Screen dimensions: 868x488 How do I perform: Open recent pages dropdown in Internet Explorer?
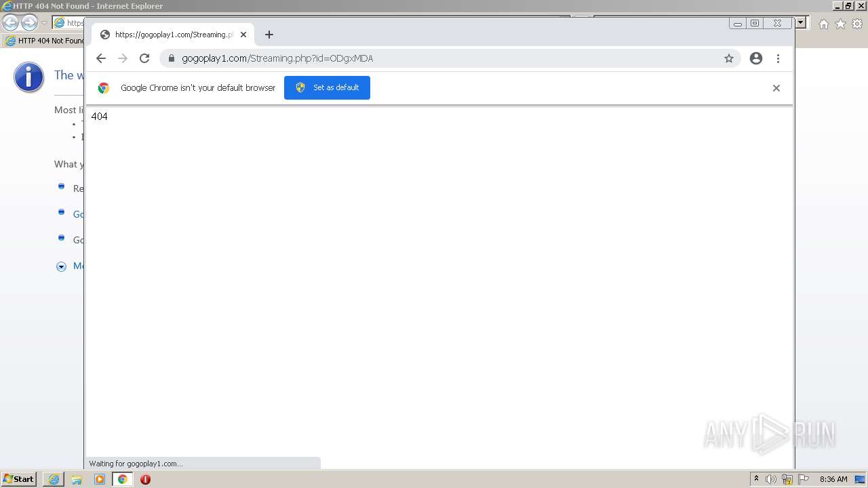tap(44, 23)
